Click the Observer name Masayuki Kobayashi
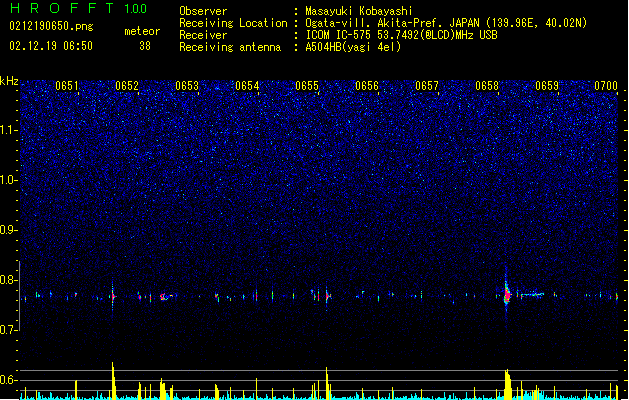The width and height of the screenshot is (629, 400). click(x=359, y=11)
